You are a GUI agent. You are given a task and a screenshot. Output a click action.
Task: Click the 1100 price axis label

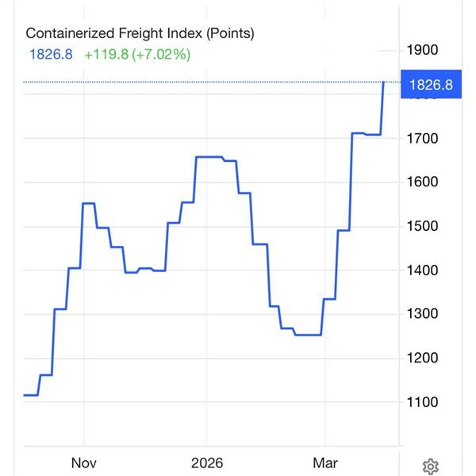(422, 402)
